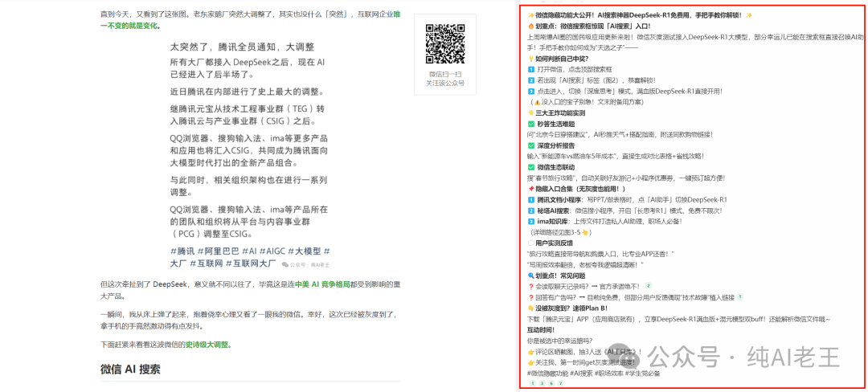Click the bold text 'ima知识库'
Screen dimensions: 868x392
(x=551, y=221)
